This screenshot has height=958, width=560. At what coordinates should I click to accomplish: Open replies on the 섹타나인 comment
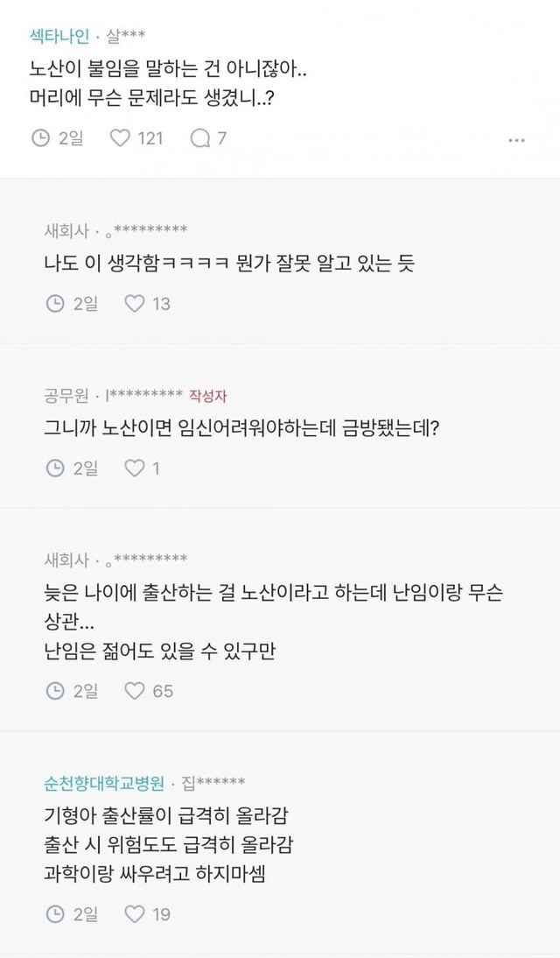click(199, 138)
